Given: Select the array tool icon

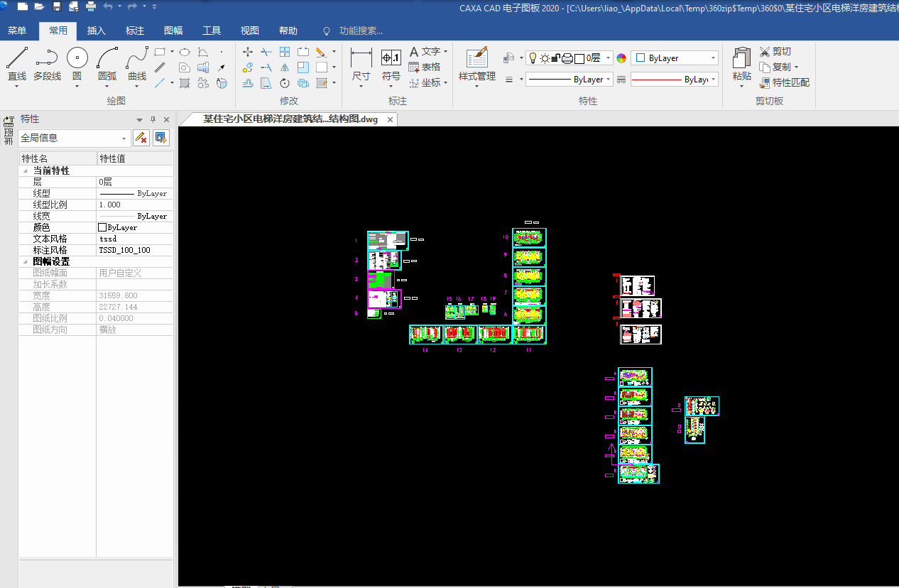Looking at the screenshot, I should pos(285,52).
